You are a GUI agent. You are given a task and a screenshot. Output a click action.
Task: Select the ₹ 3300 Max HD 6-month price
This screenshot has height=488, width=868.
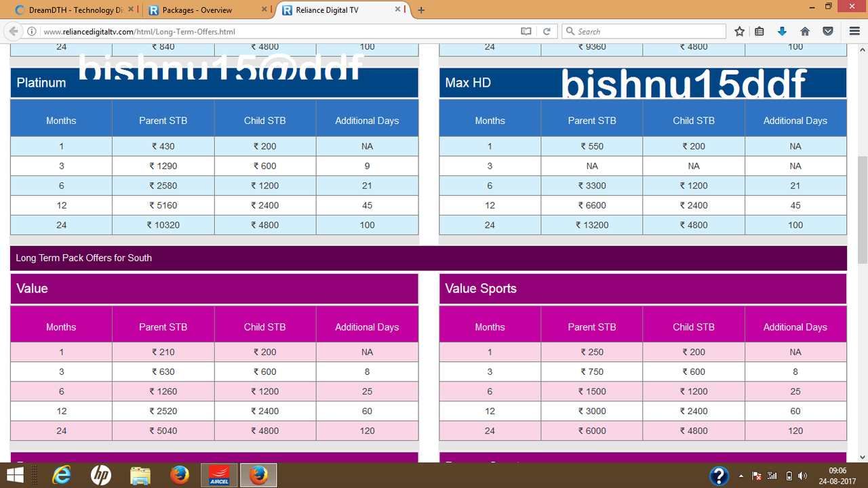point(592,186)
